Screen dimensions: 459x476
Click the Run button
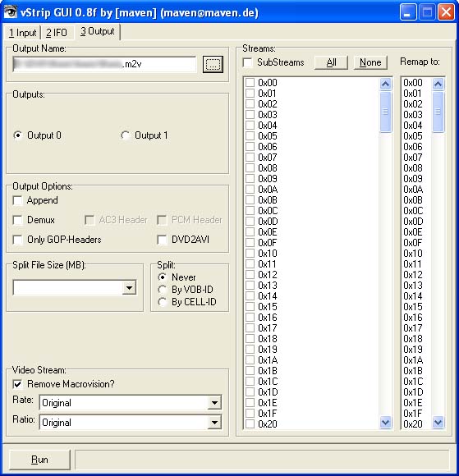(39, 460)
